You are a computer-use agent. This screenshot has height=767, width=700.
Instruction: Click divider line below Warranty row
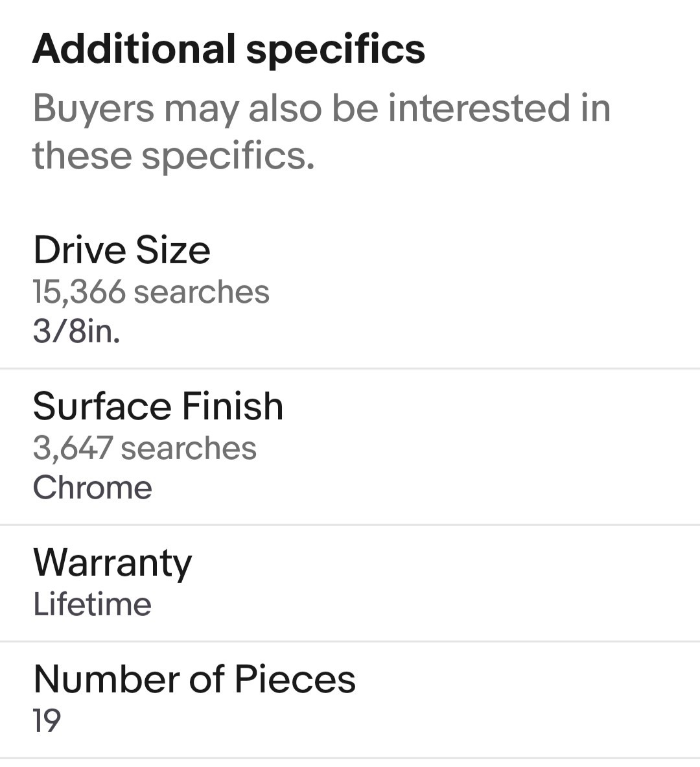pos(350,641)
